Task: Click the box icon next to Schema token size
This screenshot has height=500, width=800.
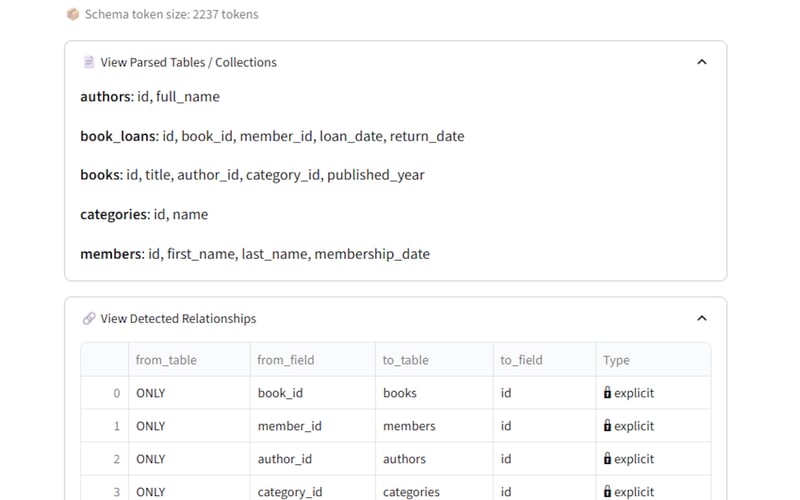Action: 73,14
